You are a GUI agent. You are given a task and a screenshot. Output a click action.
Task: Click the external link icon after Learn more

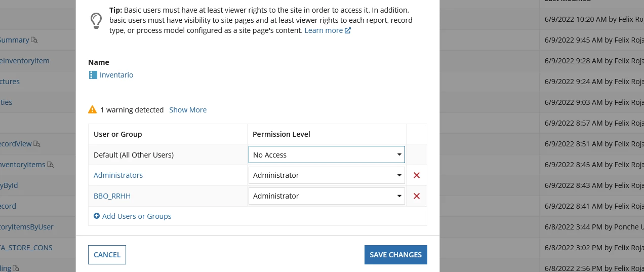tap(348, 30)
